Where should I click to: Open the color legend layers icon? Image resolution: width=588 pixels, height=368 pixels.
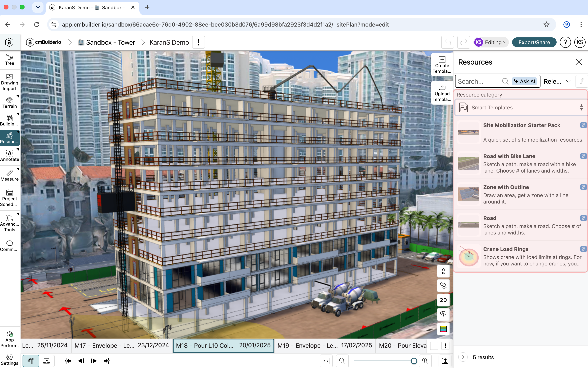click(x=443, y=329)
